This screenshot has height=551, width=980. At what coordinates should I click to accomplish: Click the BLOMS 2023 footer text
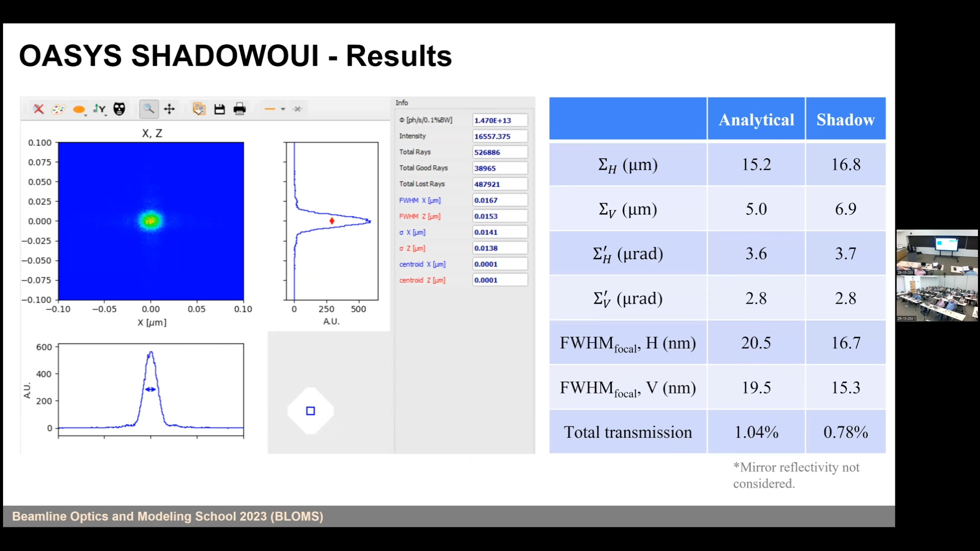click(x=167, y=516)
